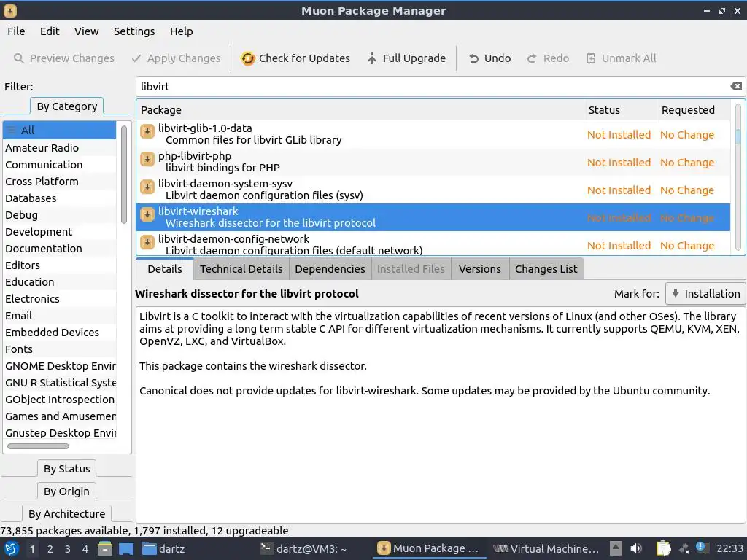
Task: Expand the By Origin filter section
Action: point(66,491)
